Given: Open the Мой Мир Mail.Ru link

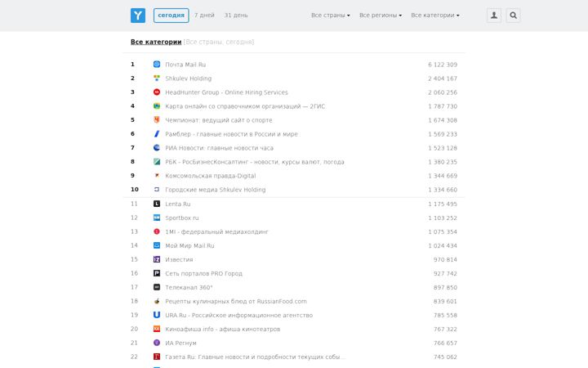Looking at the screenshot, I should [x=189, y=245].
